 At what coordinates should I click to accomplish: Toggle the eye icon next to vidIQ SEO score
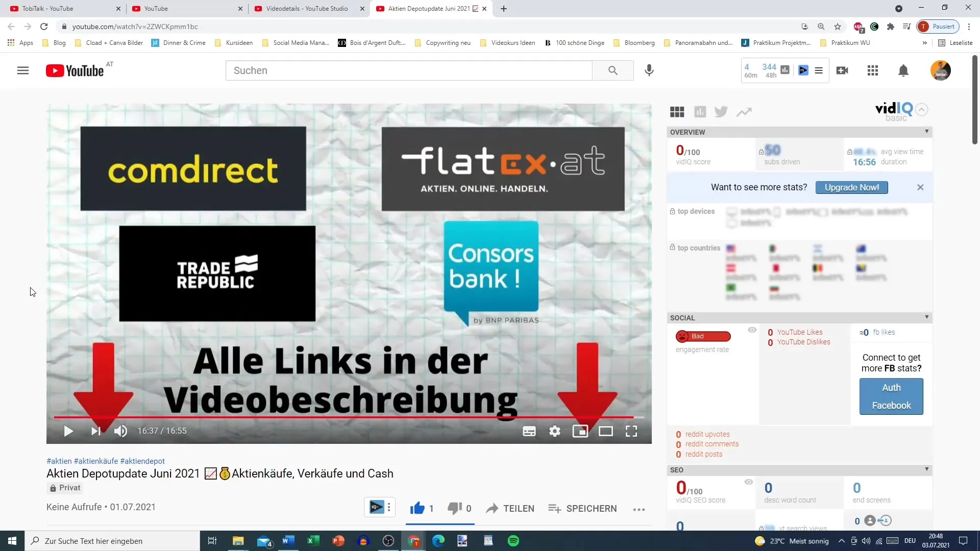[749, 482]
